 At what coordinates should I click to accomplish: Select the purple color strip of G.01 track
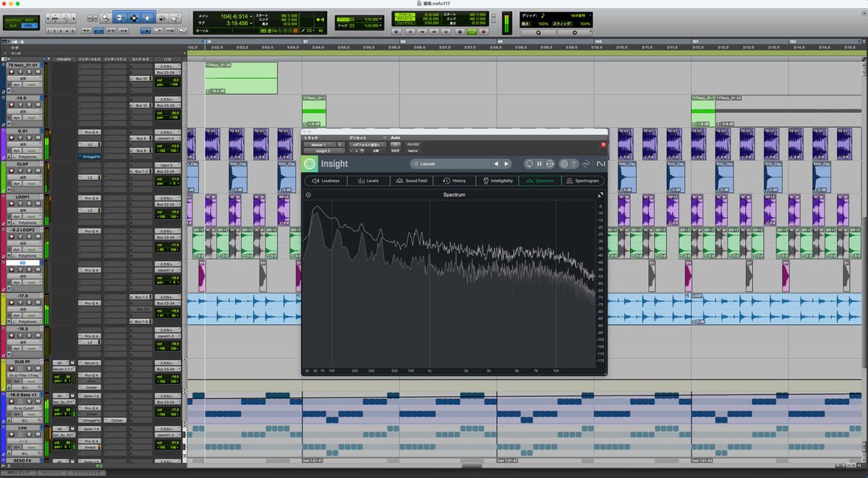pos(3,145)
